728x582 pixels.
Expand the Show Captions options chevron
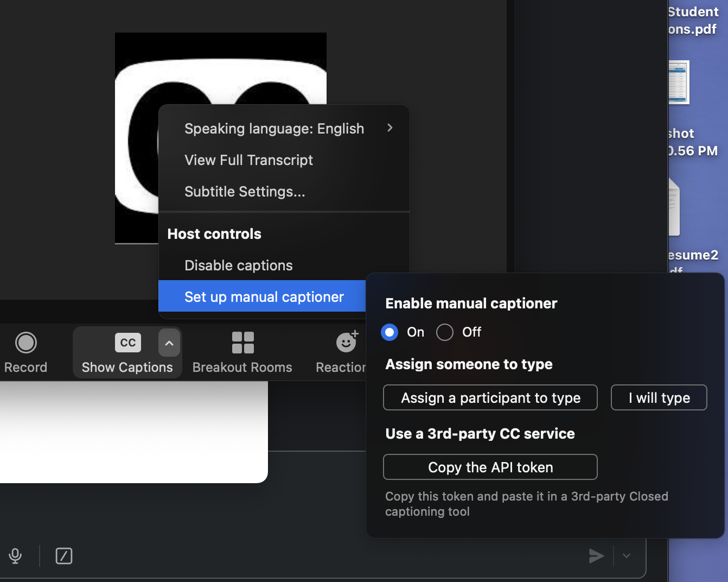click(169, 343)
